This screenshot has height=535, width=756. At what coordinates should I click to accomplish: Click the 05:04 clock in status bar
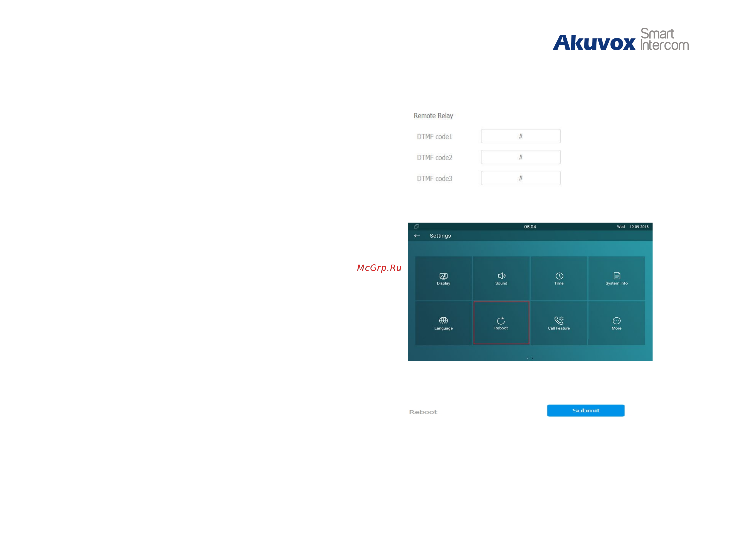tap(530, 226)
